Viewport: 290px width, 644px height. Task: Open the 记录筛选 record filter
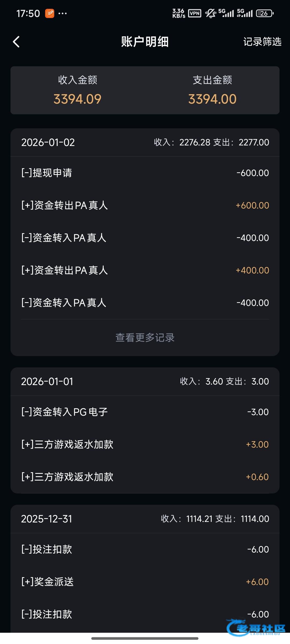pos(262,42)
